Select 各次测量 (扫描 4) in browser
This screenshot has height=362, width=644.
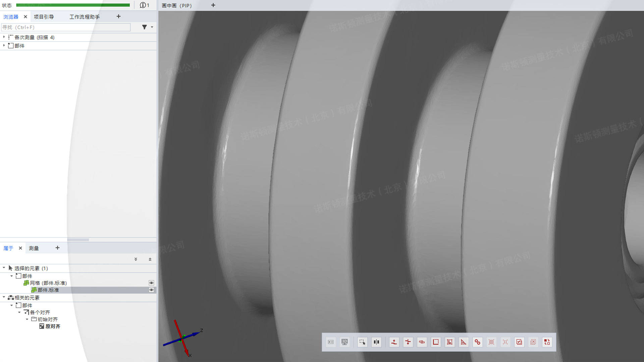coord(34,37)
